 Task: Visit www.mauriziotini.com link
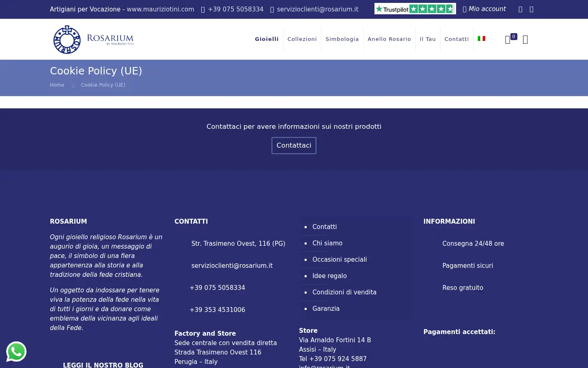160,9
